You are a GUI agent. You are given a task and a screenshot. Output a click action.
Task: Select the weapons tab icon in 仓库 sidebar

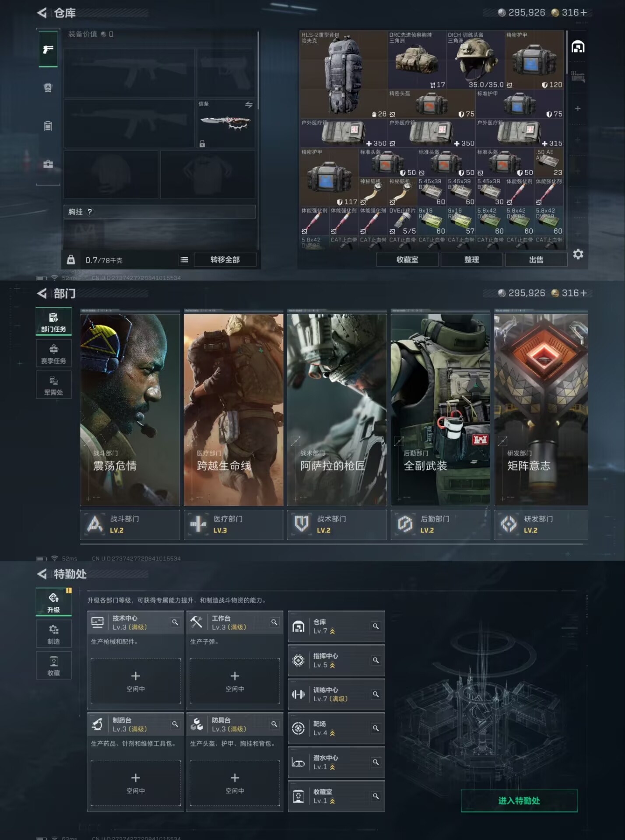click(48, 49)
